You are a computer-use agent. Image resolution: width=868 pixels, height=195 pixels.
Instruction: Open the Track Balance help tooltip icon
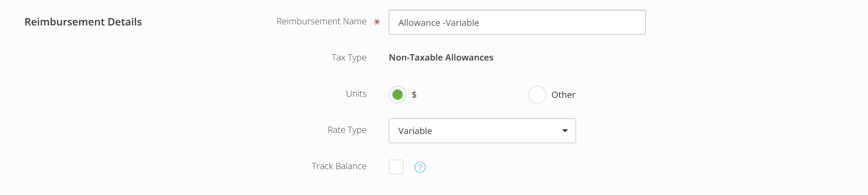[x=420, y=167]
